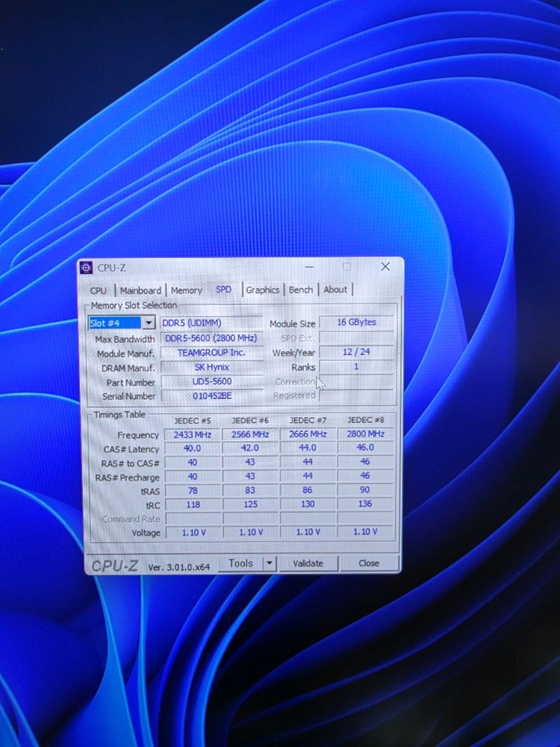Click the JEDEC #6 column header

point(250,421)
